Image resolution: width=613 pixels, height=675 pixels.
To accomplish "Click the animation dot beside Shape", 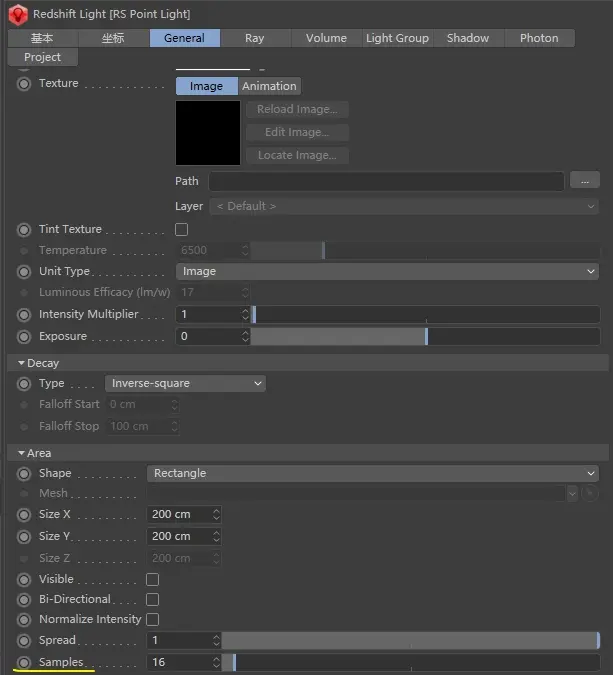I will click(x=24, y=474).
